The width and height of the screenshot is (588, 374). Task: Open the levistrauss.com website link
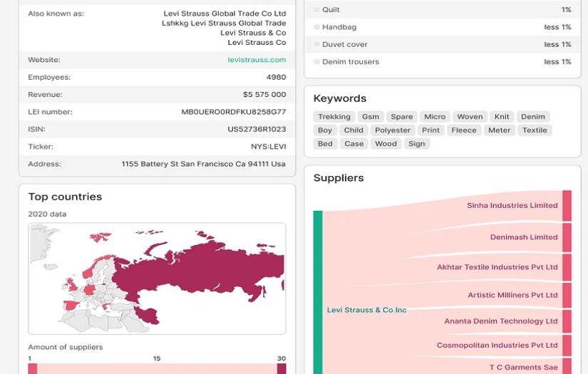click(257, 60)
